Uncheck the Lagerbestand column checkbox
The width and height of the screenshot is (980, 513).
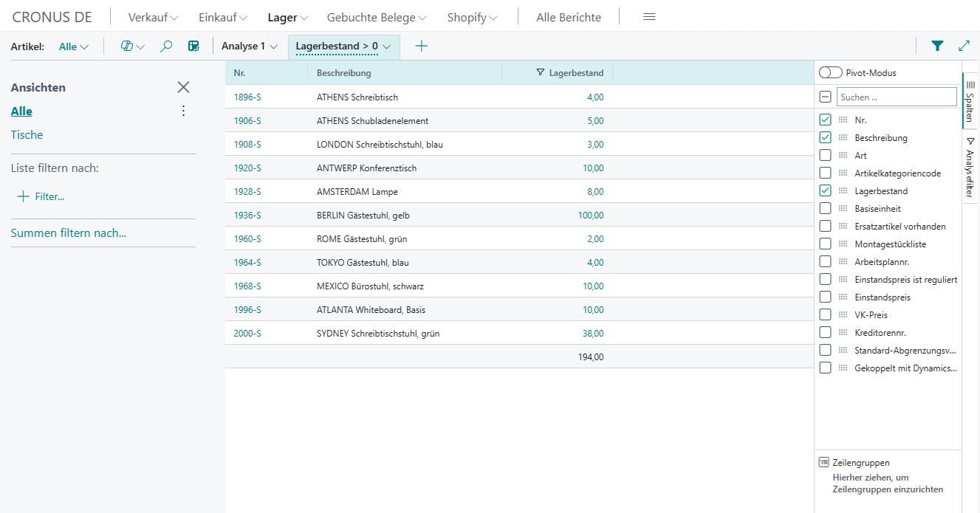pos(826,190)
